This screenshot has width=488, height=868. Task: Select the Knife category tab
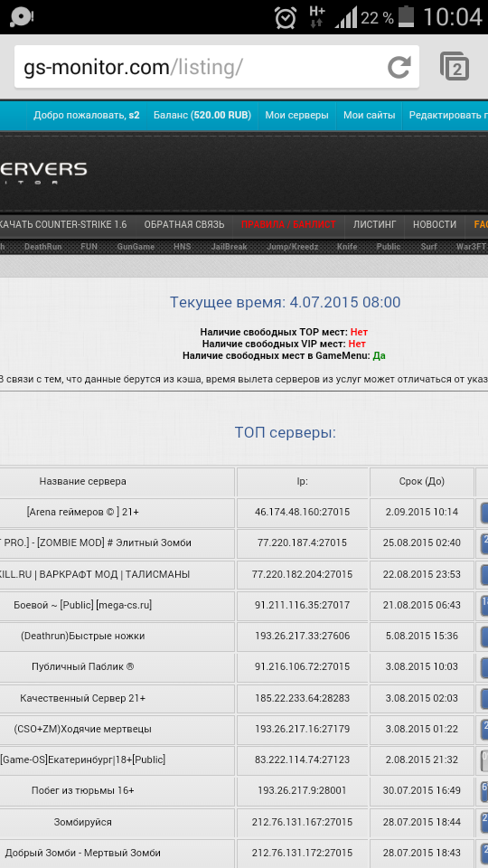pos(347,247)
